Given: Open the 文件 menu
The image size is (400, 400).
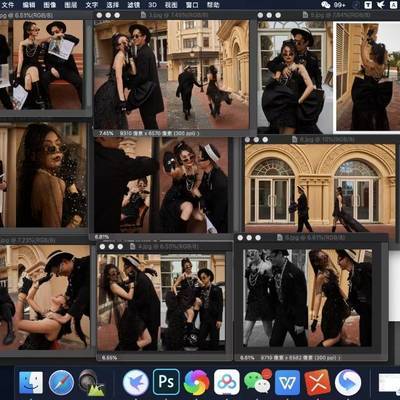Looking at the screenshot, I should (8, 5).
